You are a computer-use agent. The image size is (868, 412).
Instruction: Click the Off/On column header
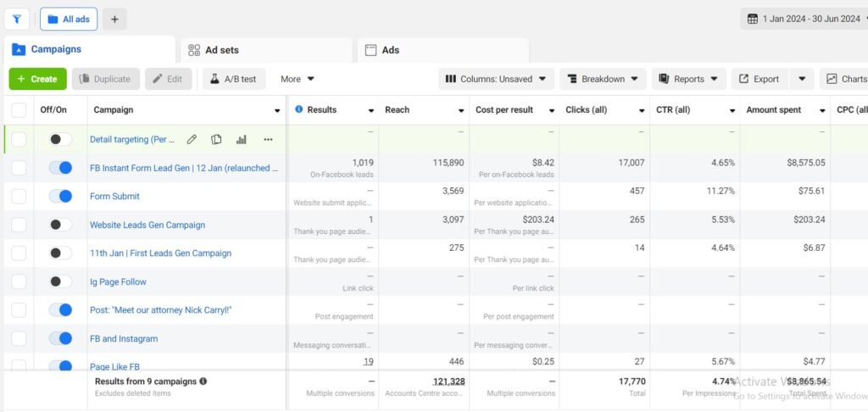click(x=53, y=109)
